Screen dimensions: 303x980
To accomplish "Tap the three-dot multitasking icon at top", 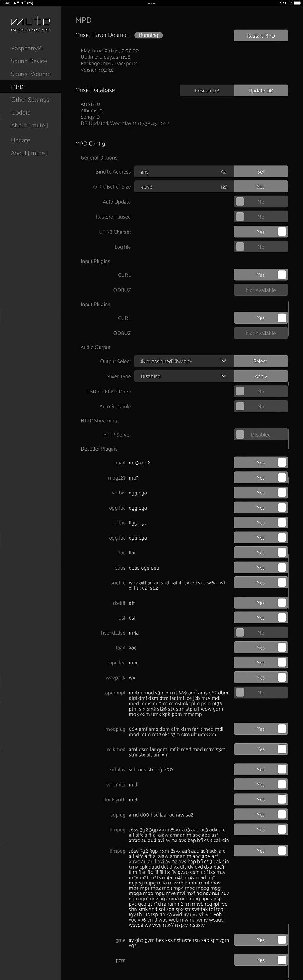I will coord(151,3).
